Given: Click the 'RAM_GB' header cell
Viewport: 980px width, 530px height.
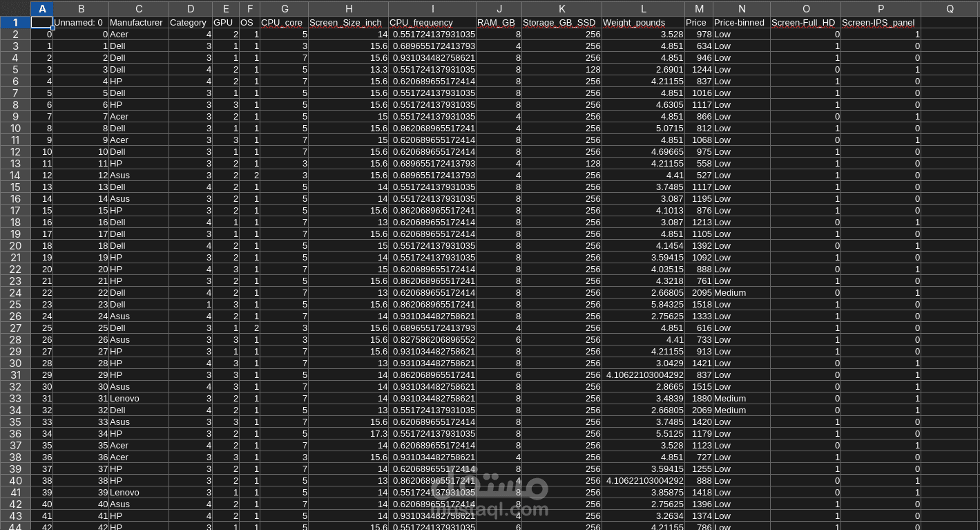Looking at the screenshot, I should 499,22.
